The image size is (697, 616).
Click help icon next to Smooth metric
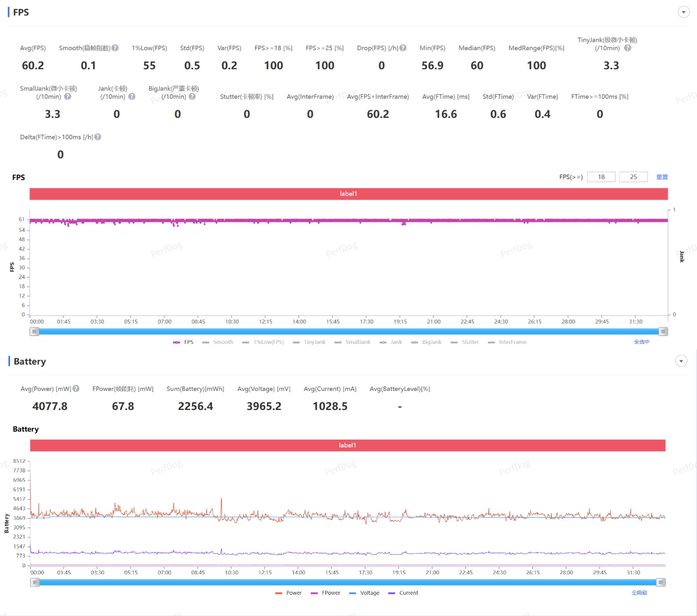coord(115,48)
